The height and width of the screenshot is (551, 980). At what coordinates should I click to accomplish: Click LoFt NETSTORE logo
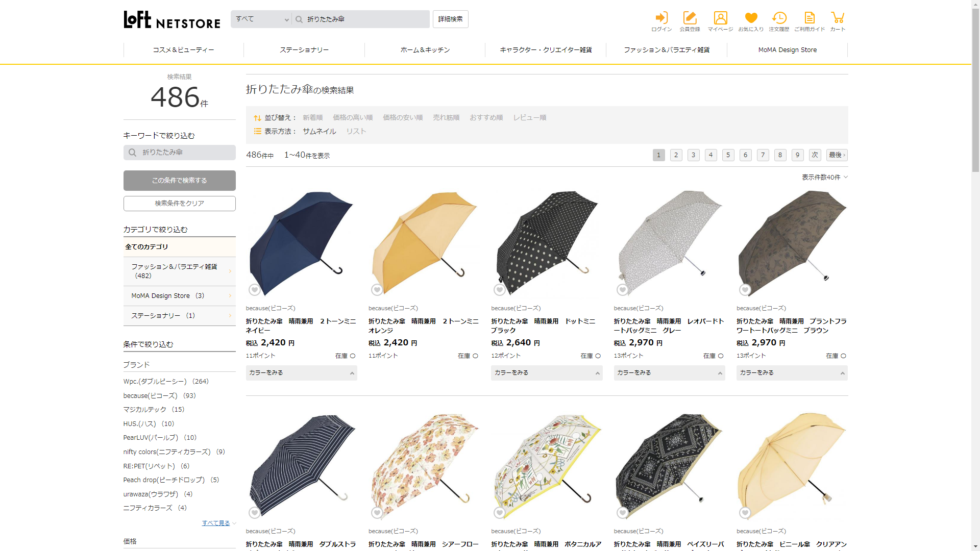point(172,20)
